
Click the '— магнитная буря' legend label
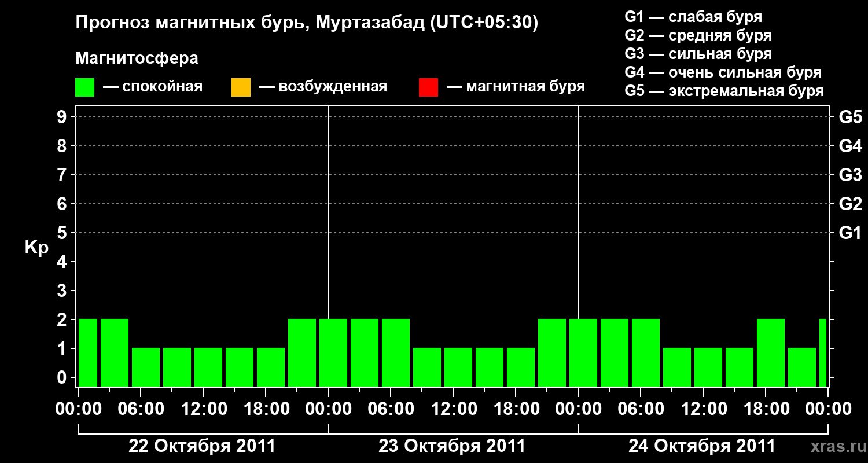516,87
